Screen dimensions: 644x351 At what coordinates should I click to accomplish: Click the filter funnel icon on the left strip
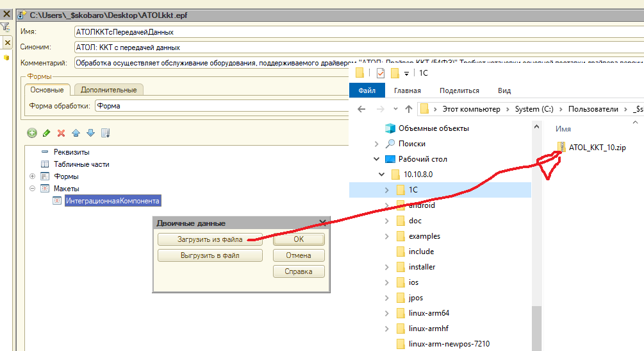tap(5, 28)
